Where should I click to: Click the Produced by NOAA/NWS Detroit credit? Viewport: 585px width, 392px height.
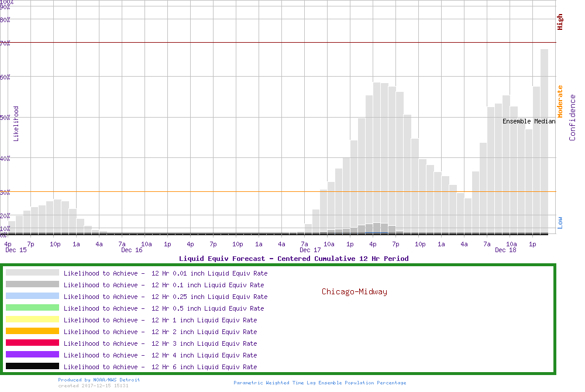[x=99, y=380]
